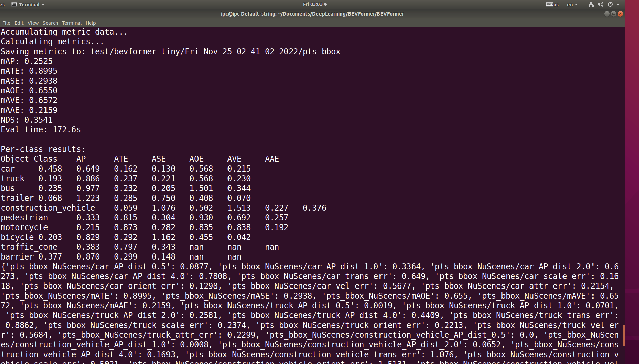The image size is (639, 364).
Task: Click the Activities area at top-left
Action: tap(2, 4)
